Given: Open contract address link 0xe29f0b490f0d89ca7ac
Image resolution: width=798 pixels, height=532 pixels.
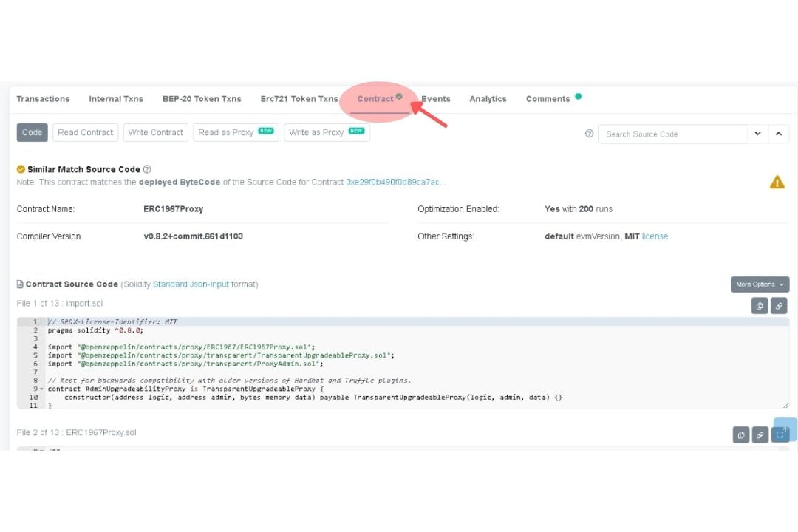Looking at the screenshot, I should coord(396,183).
